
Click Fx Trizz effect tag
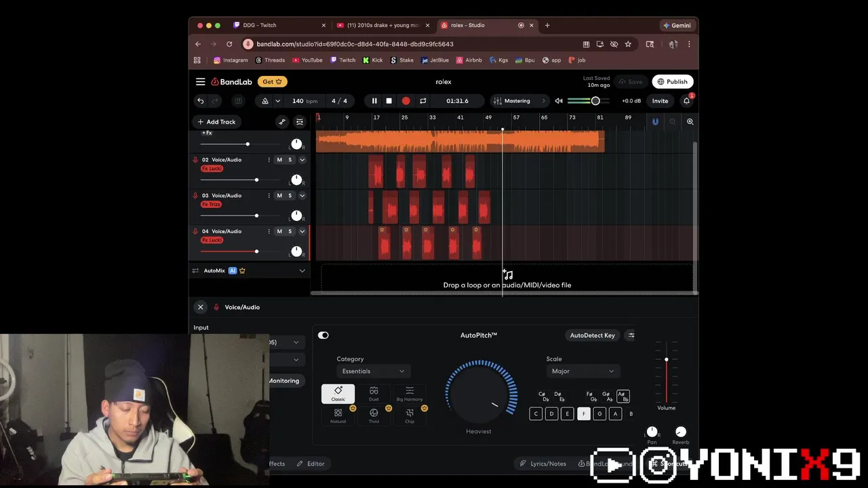click(212, 205)
